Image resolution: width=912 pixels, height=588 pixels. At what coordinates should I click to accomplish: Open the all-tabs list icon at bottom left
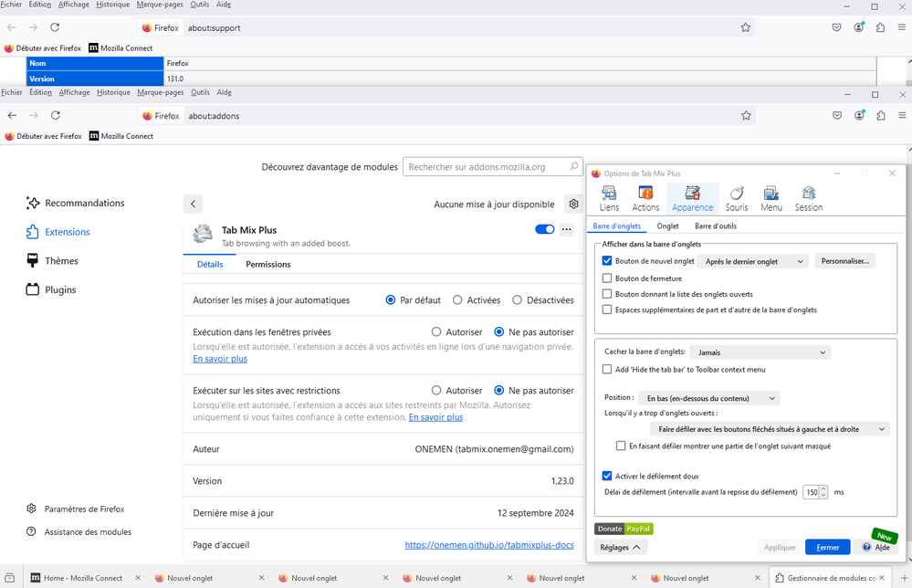10,578
